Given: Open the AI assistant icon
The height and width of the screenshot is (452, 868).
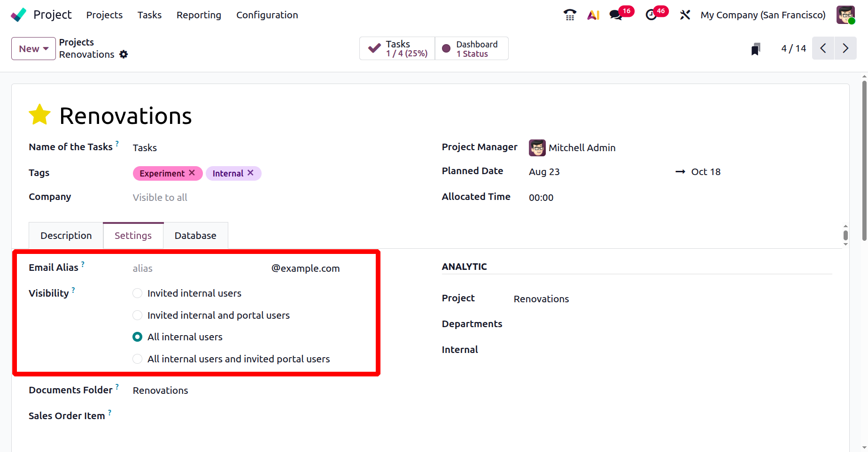Looking at the screenshot, I should [593, 15].
